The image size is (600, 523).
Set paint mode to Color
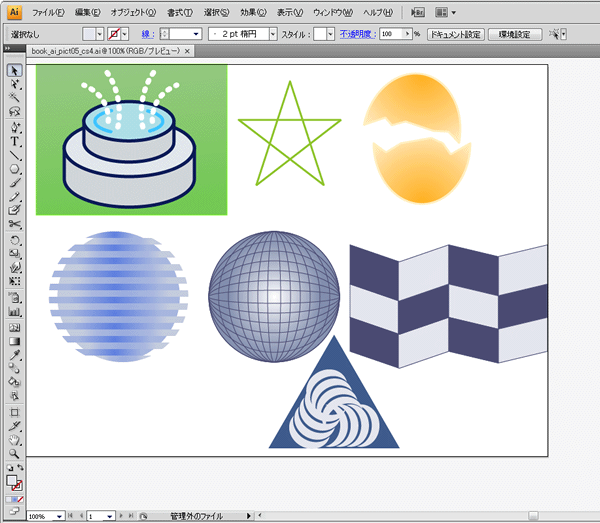(x=9, y=499)
